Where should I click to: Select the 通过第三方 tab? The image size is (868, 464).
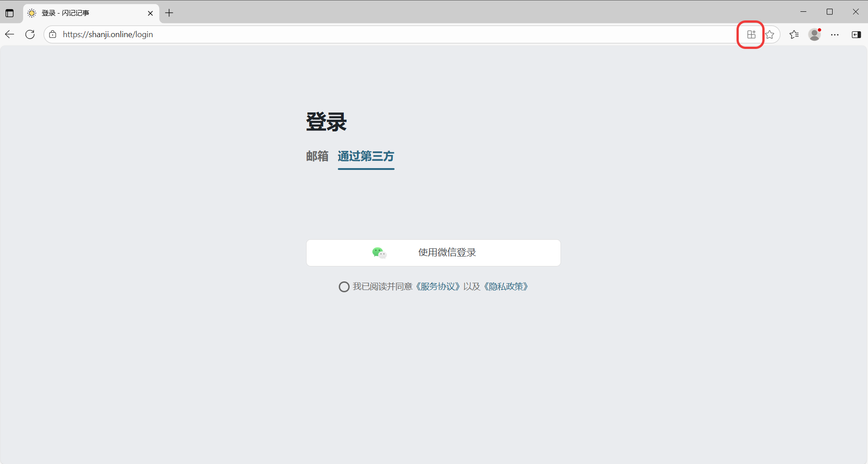click(366, 156)
